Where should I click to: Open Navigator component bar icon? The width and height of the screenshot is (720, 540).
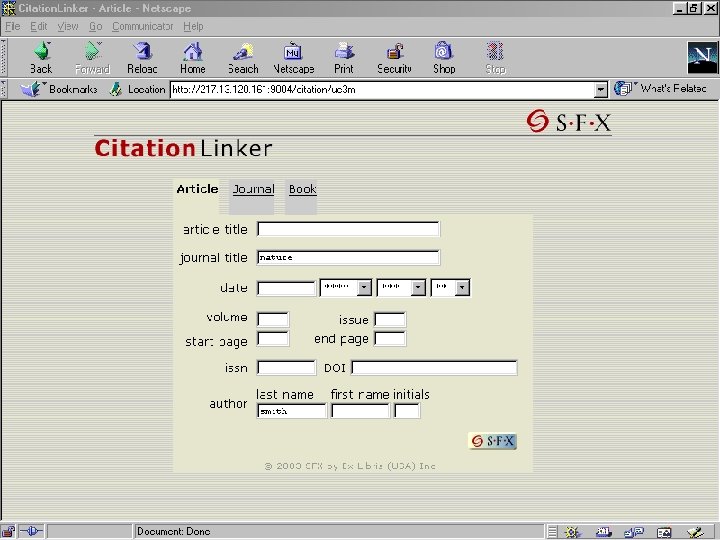tap(572, 532)
